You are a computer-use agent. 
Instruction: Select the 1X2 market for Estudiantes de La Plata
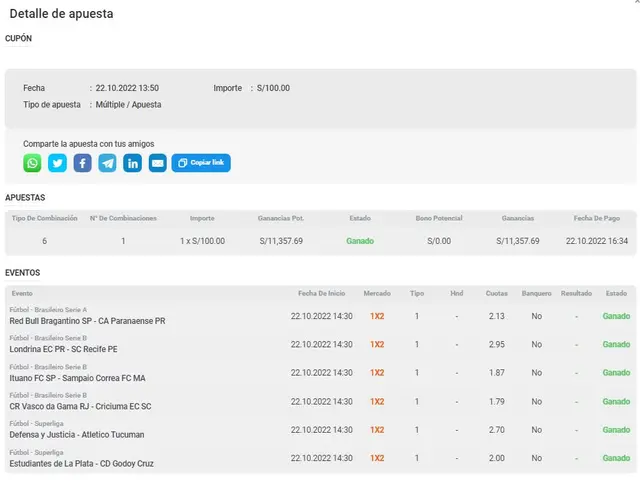(377, 458)
